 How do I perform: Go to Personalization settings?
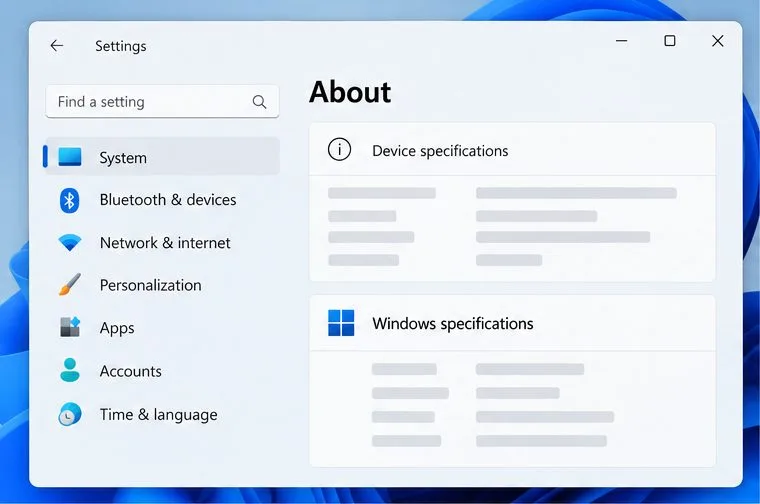tap(161, 285)
